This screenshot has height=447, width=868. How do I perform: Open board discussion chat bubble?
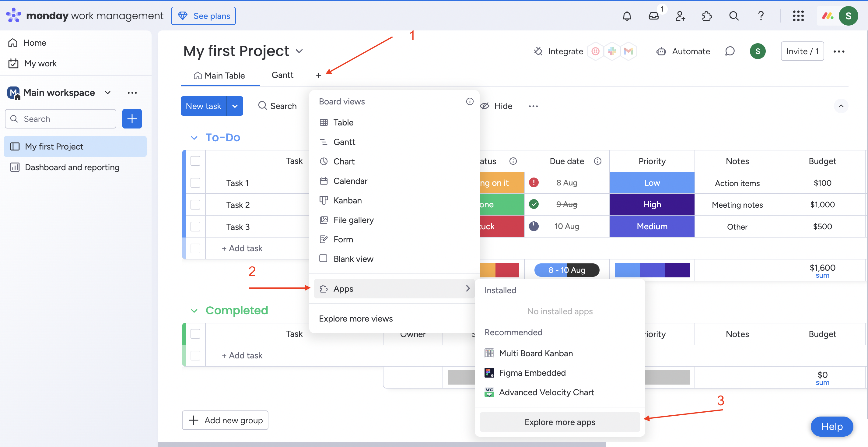coord(730,51)
